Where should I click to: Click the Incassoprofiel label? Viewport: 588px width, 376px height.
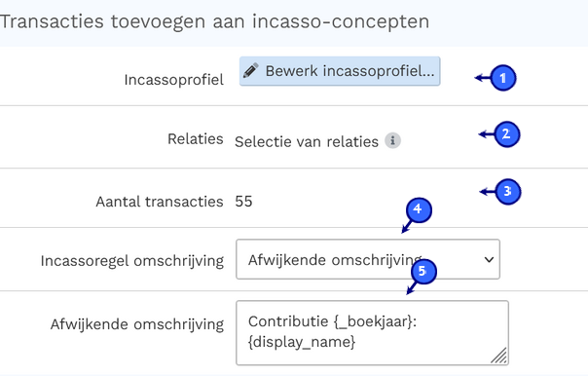pos(174,80)
